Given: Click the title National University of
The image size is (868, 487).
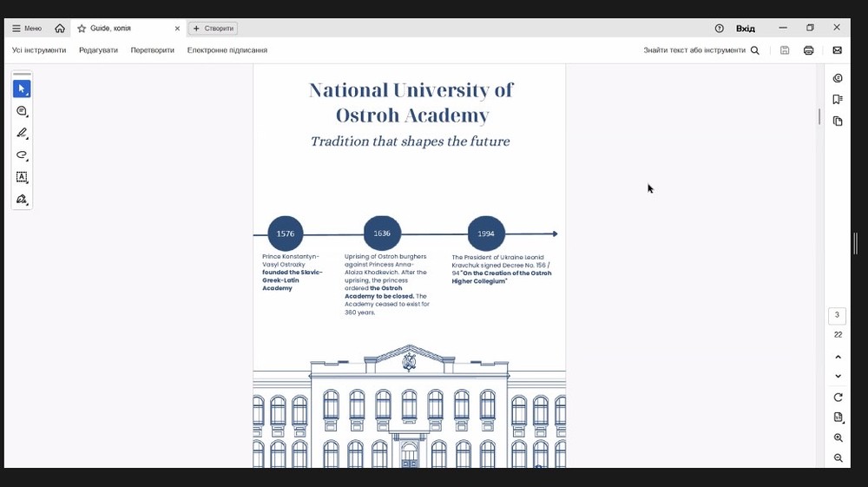Looking at the screenshot, I should (x=411, y=90).
